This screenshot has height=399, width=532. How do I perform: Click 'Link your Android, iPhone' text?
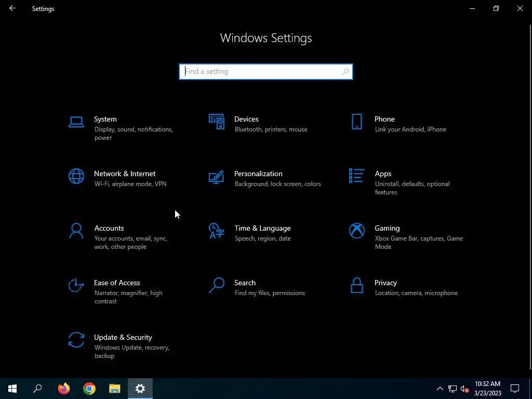(410, 129)
